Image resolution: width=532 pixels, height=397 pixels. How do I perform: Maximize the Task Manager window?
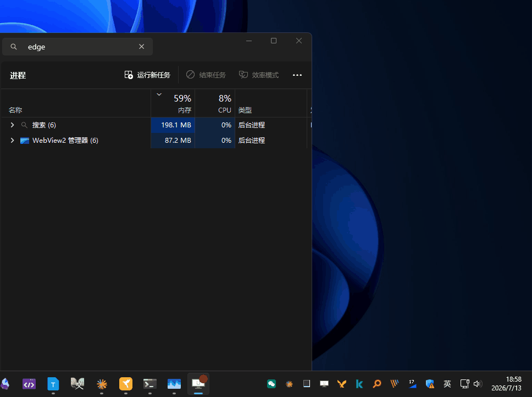pos(274,41)
